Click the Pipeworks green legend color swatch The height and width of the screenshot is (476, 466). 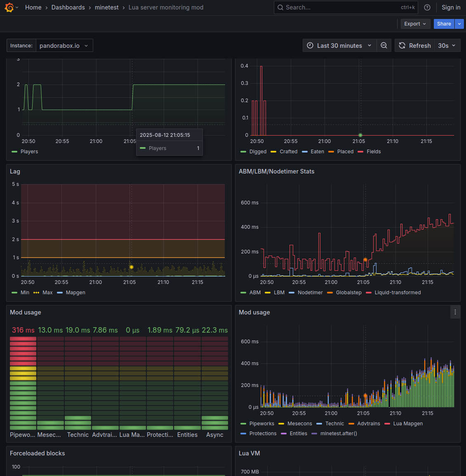243,424
